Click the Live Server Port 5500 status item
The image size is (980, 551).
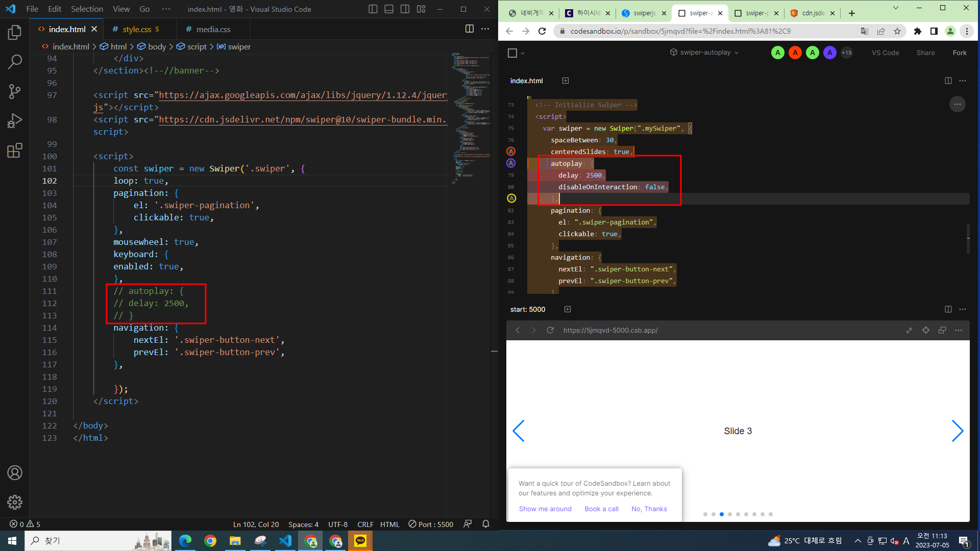431,524
